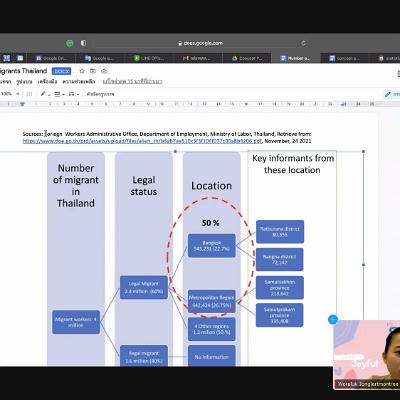This screenshot has height=400, width=400.
Task: Switch to the Google Drive browser tab
Action: coord(51,58)
